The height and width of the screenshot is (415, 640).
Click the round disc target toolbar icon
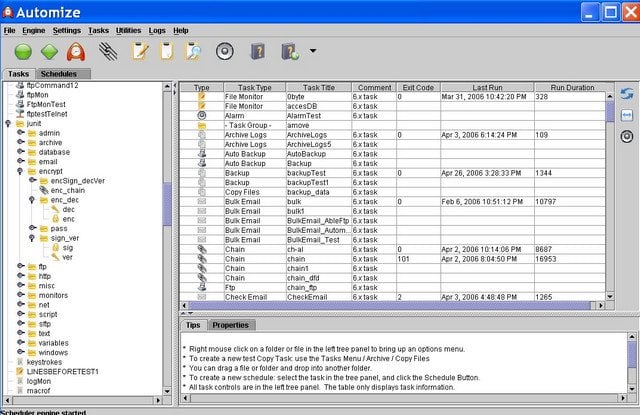coord(225,51)
